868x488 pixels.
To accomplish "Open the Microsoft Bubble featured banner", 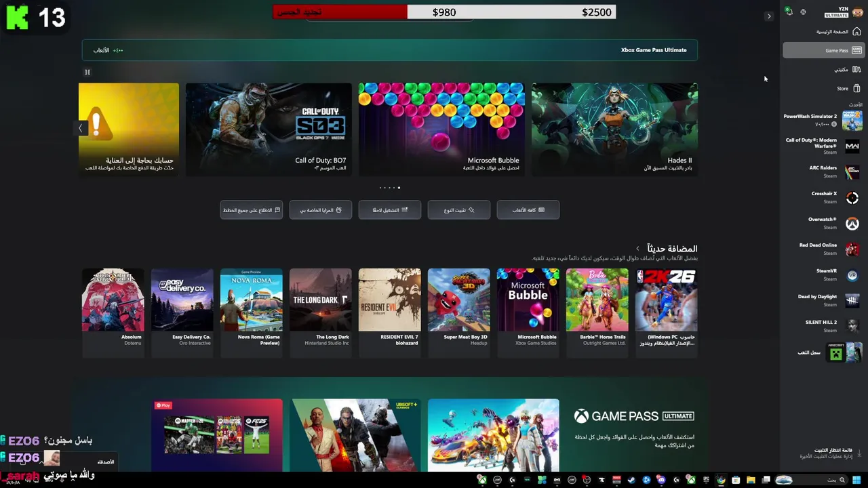I will coord(441,129).
